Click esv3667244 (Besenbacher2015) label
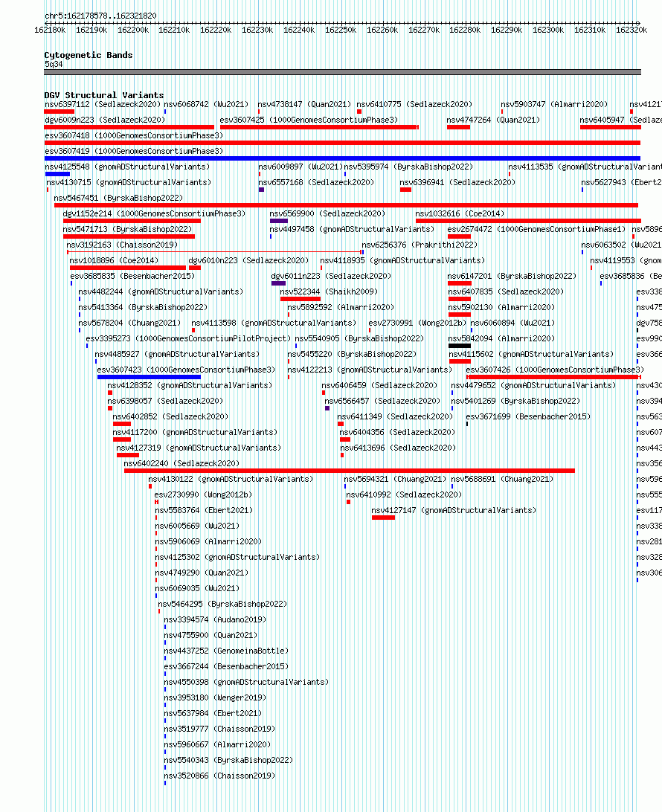 click(226, 666)
